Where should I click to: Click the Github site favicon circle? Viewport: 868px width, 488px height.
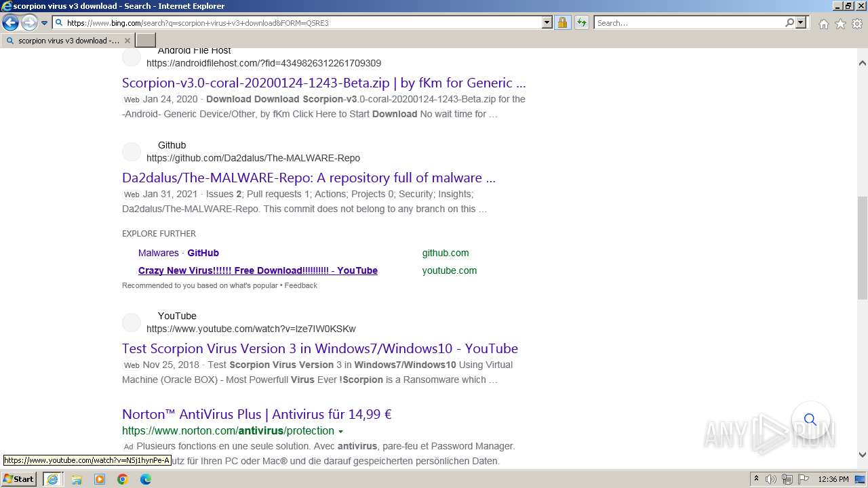coord(132,152)
